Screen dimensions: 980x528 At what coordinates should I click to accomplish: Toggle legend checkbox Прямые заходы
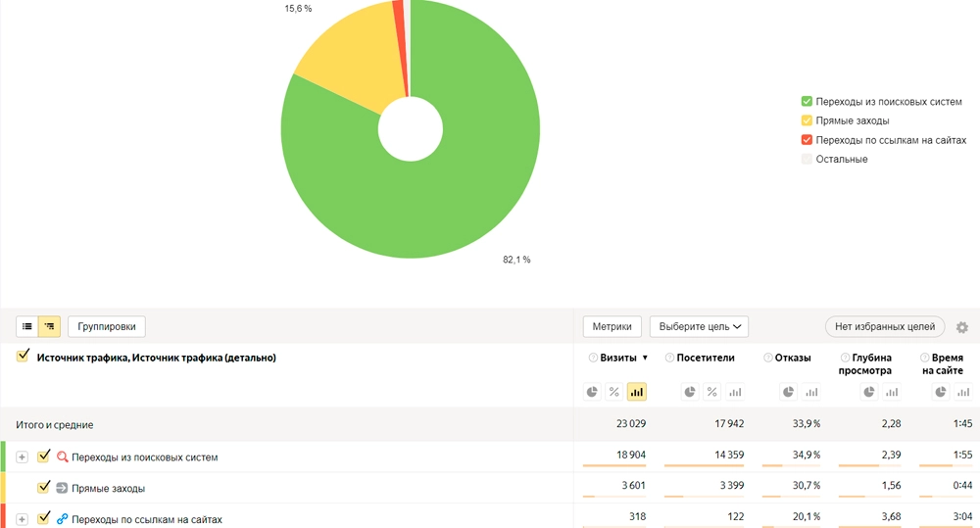point(807,120)
